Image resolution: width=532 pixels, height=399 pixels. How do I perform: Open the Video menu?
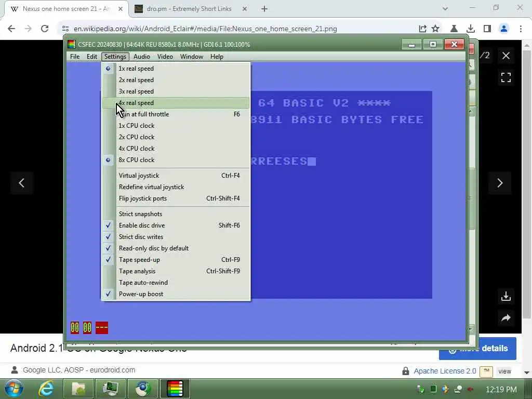point(165,57)
